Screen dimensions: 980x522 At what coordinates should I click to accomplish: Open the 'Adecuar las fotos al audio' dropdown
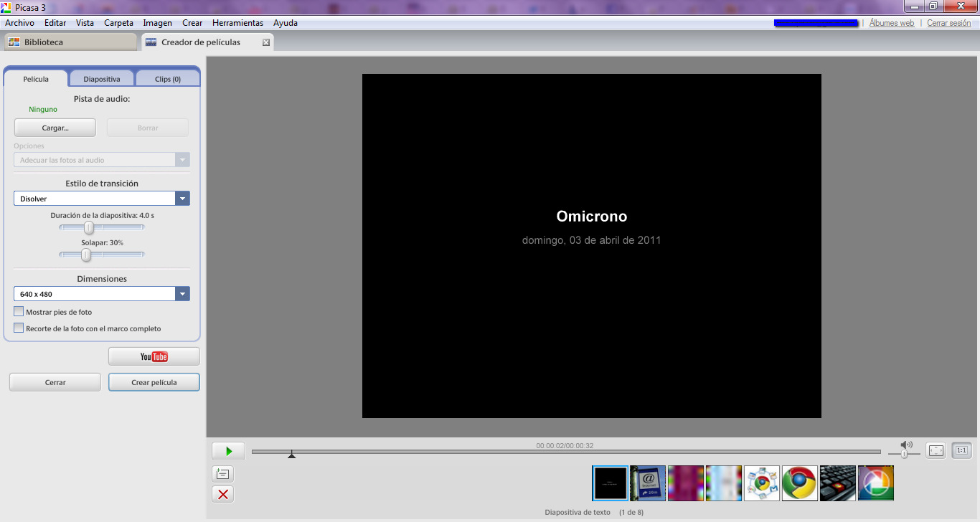[x=183, y=159]
